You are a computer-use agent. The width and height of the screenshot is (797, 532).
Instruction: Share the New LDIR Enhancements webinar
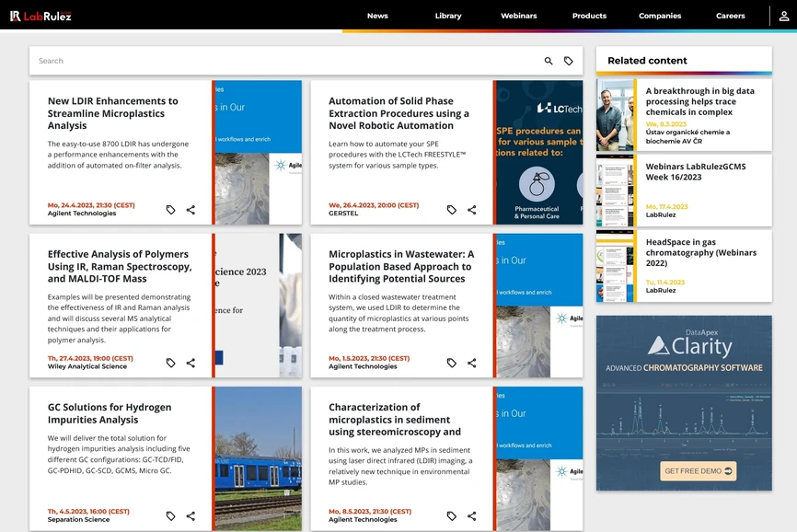point(191,210)
